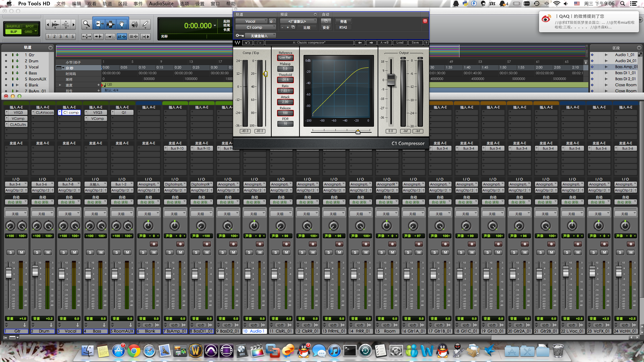The width and height of the screenshot is (644, 362).
Task: Open the AudioSuite menu
Action: [161, 4]
